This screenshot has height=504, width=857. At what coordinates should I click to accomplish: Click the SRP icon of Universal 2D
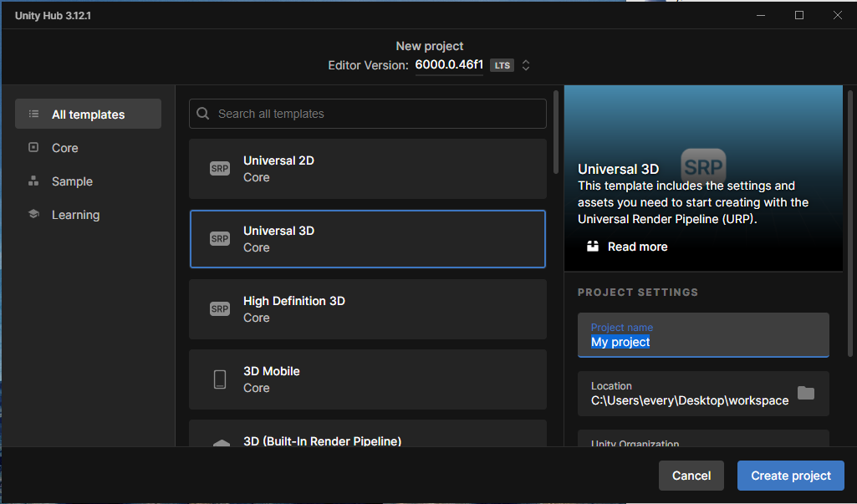pos(220,168)
